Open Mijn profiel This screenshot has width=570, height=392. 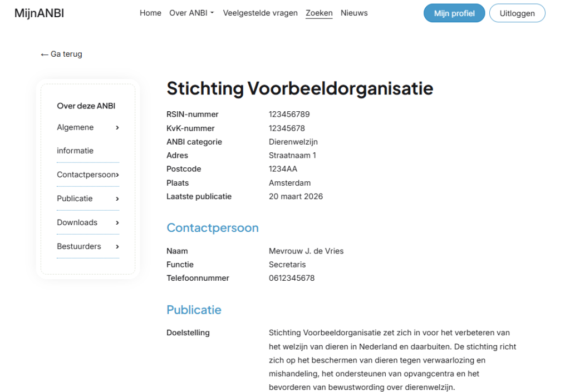pos(454,13)
